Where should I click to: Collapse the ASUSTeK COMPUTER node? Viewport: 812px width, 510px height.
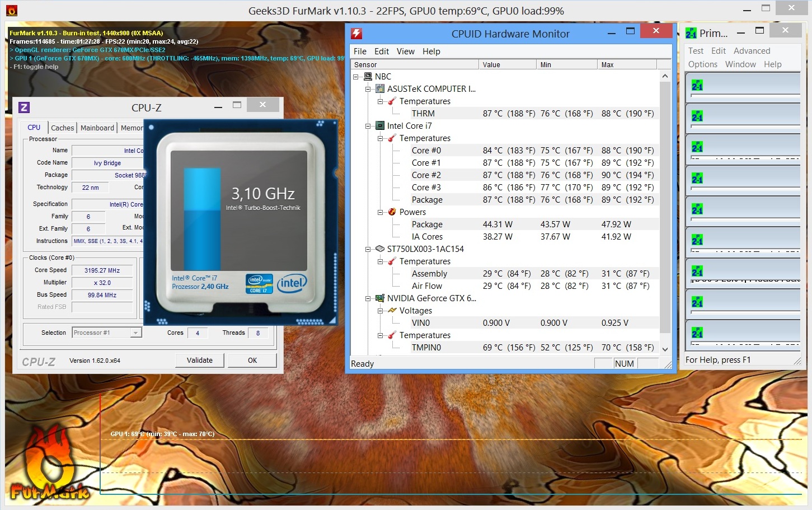click(x=368, y=89)
